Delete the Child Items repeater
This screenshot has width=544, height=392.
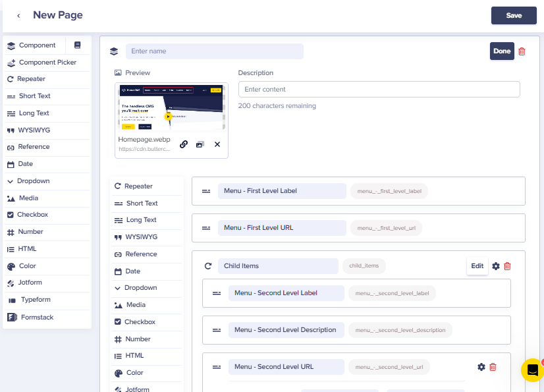(507, 266)
